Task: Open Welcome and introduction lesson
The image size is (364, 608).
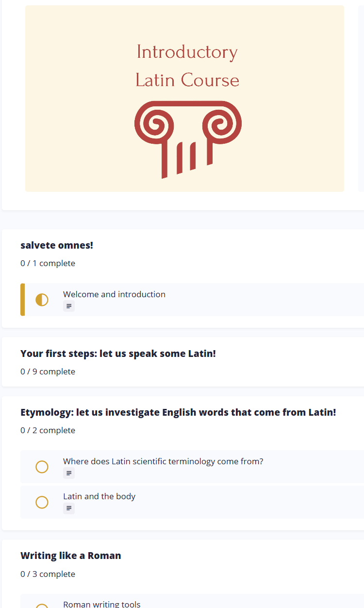Action: [x=114, y=294]
